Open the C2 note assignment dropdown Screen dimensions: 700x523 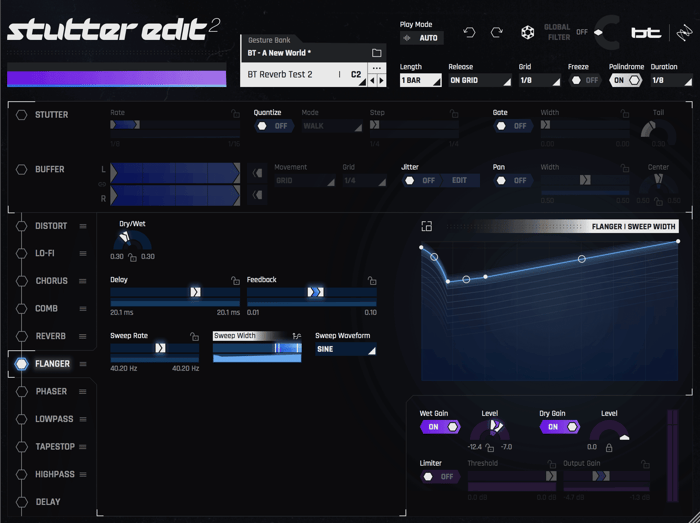358,75
